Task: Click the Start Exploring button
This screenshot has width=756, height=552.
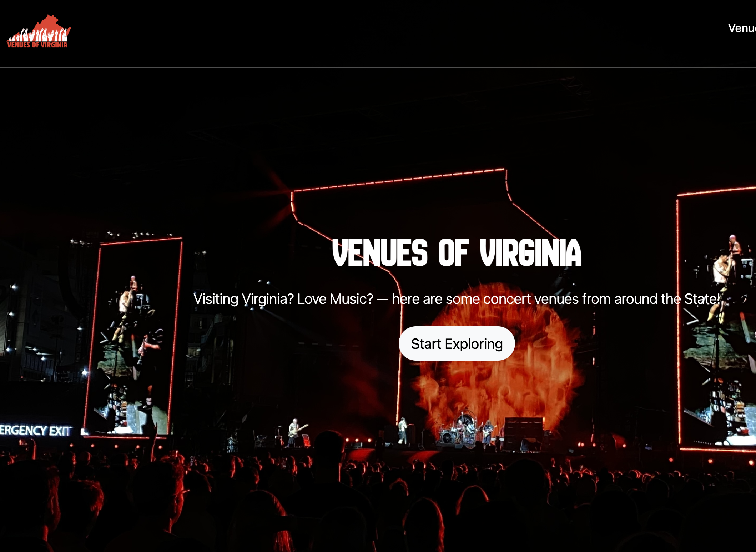Action: (x=457, y=343)
